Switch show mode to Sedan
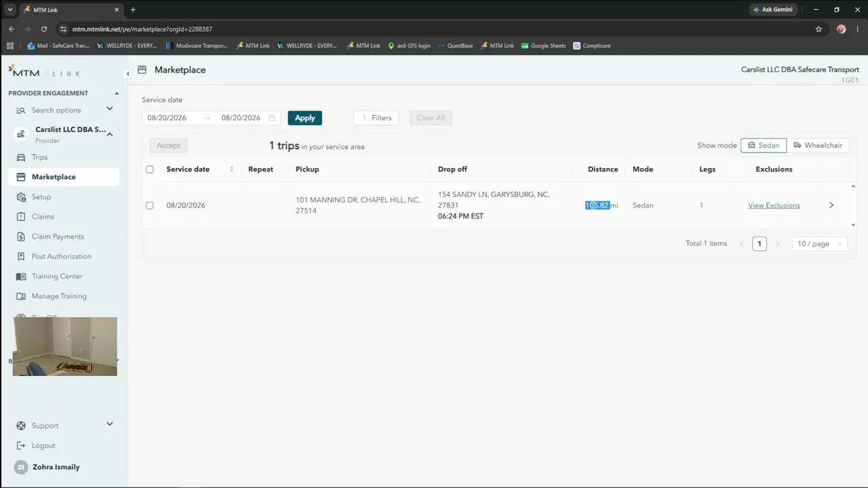The image size is (868, 488). pyautogui.click(x=764, y=145)
